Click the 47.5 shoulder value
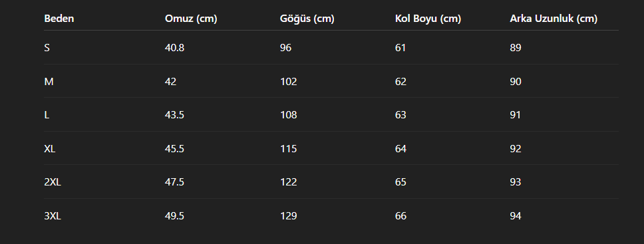 [x=174, y=182]
